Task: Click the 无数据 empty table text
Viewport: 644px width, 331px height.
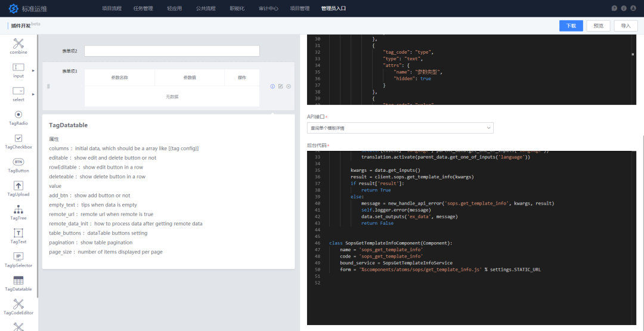Action: (172, 97)
